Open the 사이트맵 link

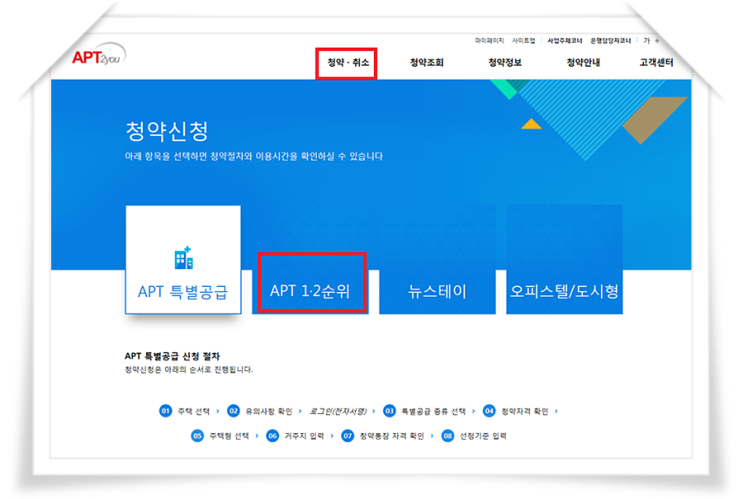[x=524, y=41]
